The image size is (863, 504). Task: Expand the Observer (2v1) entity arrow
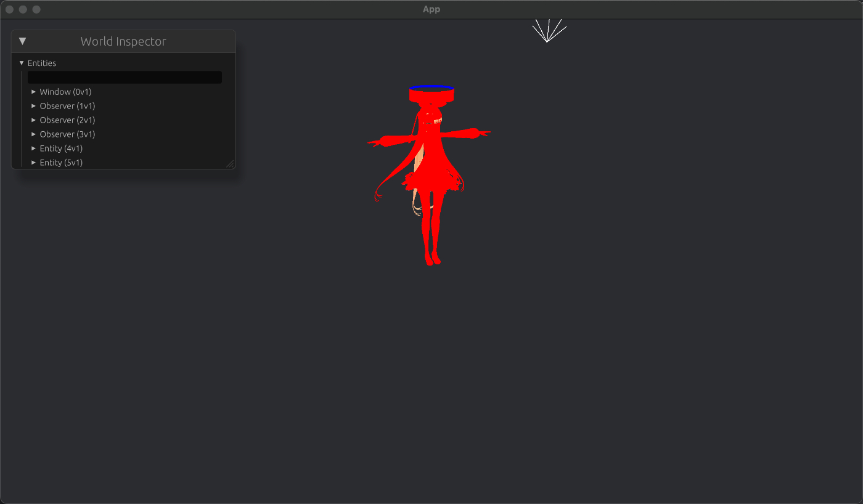[34, 120]
